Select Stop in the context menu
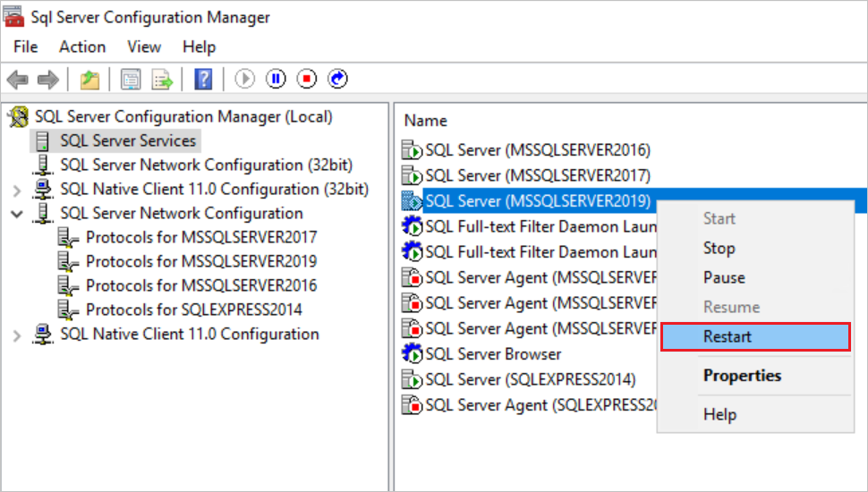 tap(719, 248)
